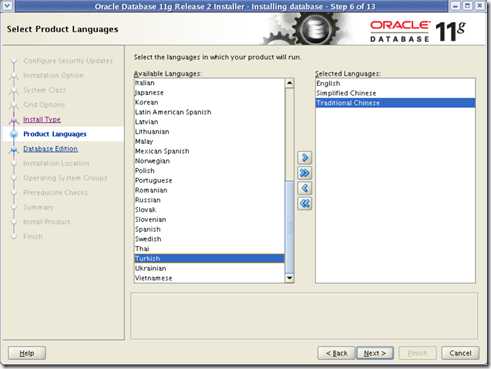
Task: Proceed with the Next button
Action: [375, 353]
